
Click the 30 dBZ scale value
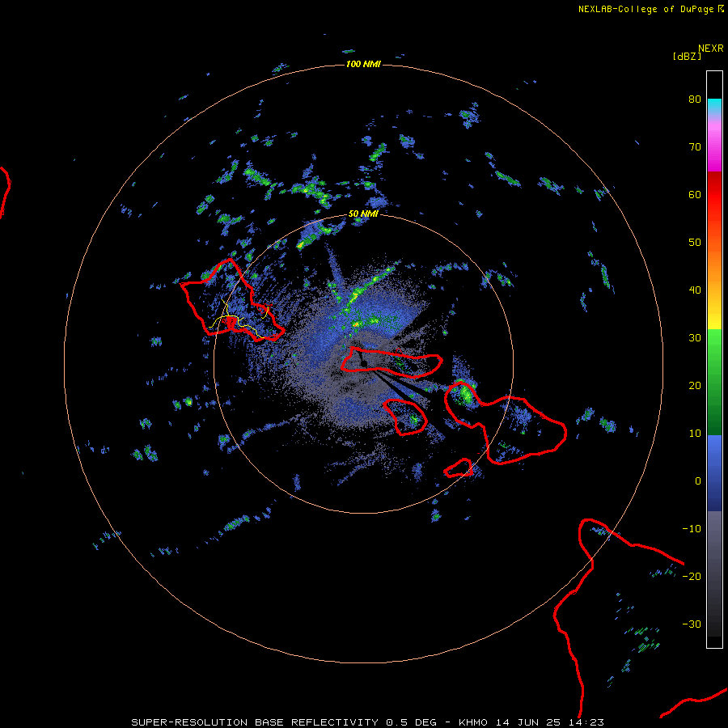point(695,338)
